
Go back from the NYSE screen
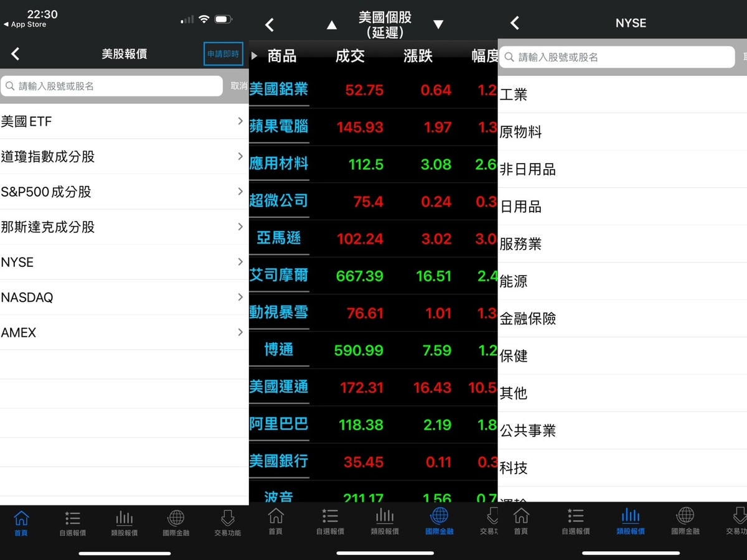[515, 23]
